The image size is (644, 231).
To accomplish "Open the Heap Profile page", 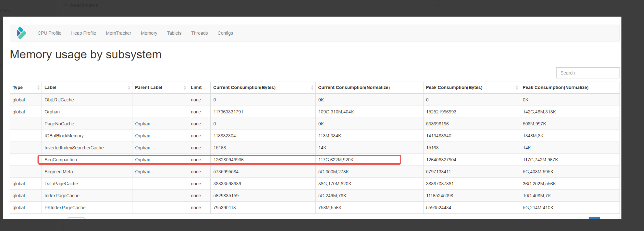I will click(x=83, y=33).
